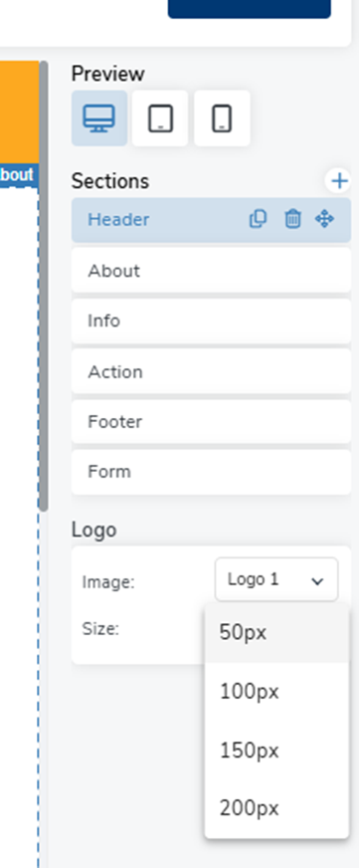
Task: Select the Form section
Action: [211, 472]
